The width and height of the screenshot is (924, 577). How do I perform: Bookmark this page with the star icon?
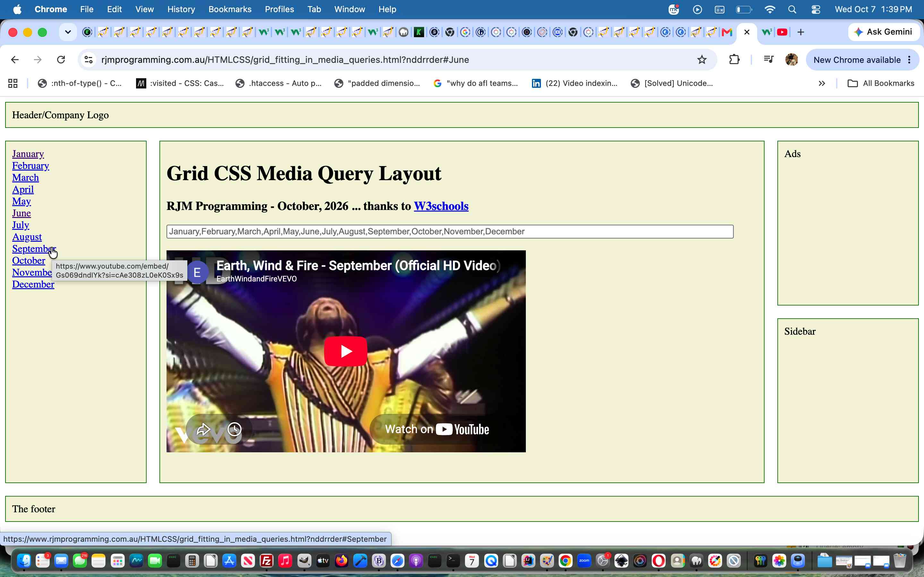pyautogui.click(x=702, y=60)
